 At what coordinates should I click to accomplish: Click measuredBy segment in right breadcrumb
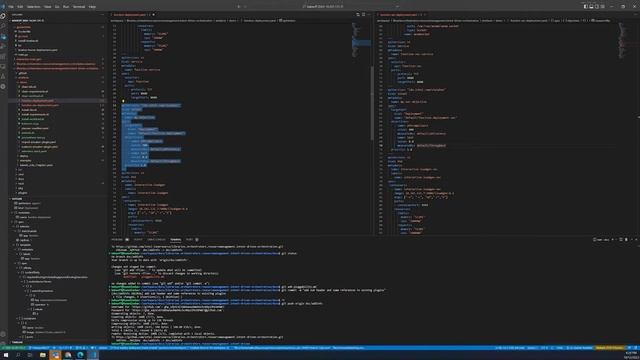click(x=601, y=20)
